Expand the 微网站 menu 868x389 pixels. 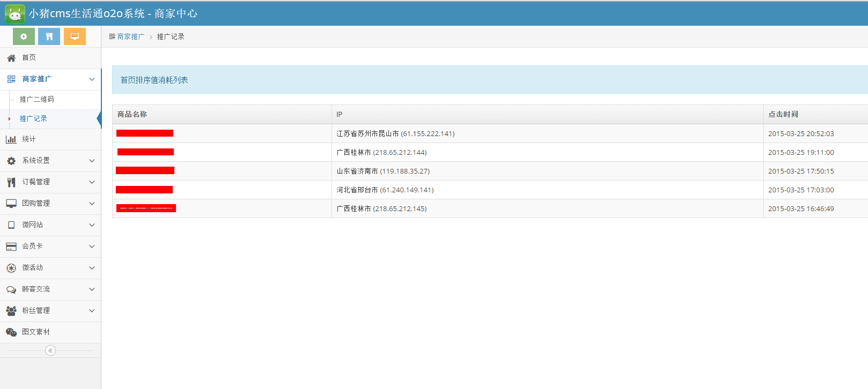coord(50,225)
